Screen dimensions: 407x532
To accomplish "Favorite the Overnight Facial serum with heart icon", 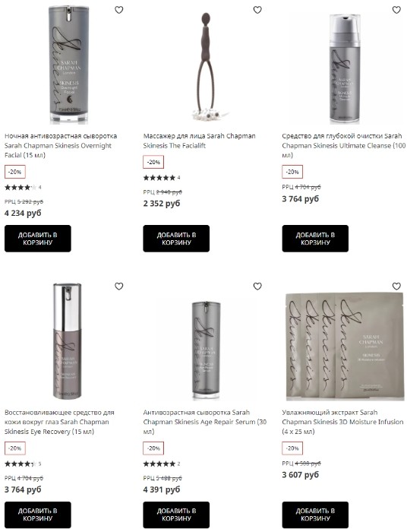I will pyautogui.click(x=118, y=10).
